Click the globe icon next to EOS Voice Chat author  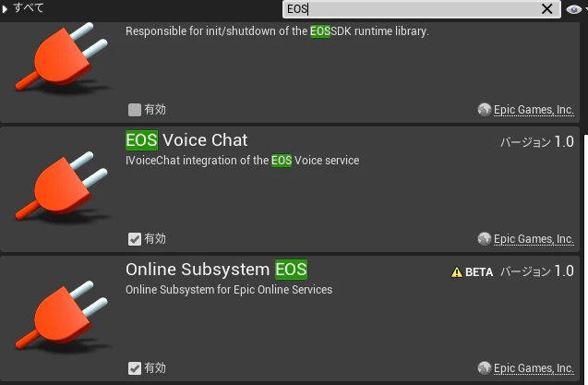click(x=484, y=238)
